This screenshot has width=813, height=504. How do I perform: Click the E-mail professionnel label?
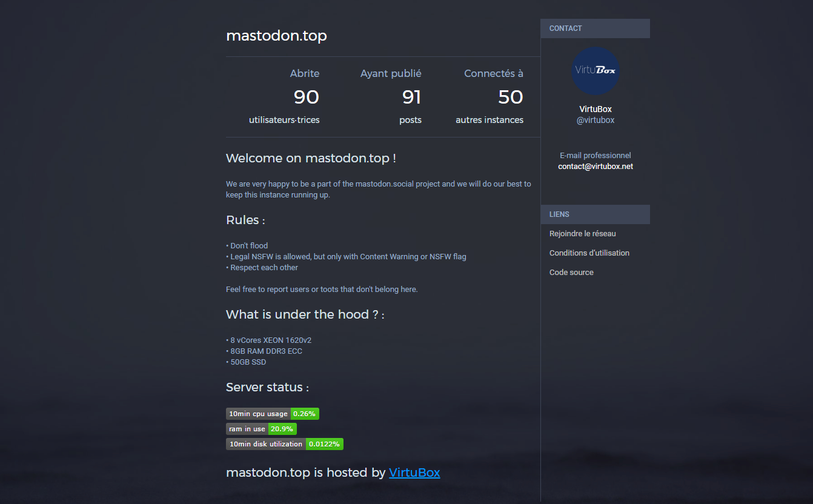(596, 156)
